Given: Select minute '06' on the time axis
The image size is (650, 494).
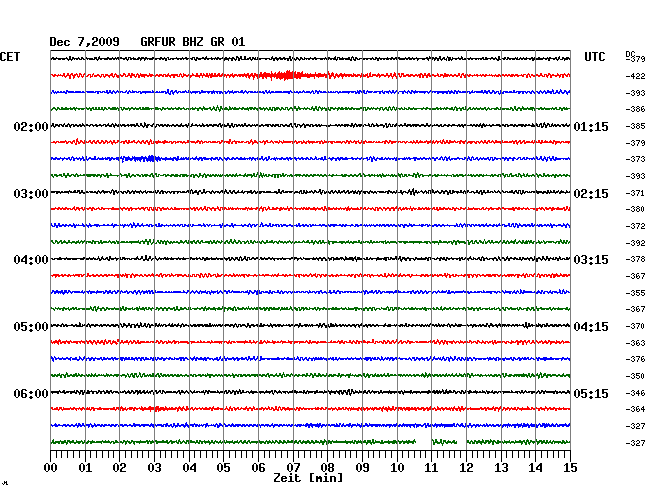Looking at the screenshot, I should pos(258,467).
